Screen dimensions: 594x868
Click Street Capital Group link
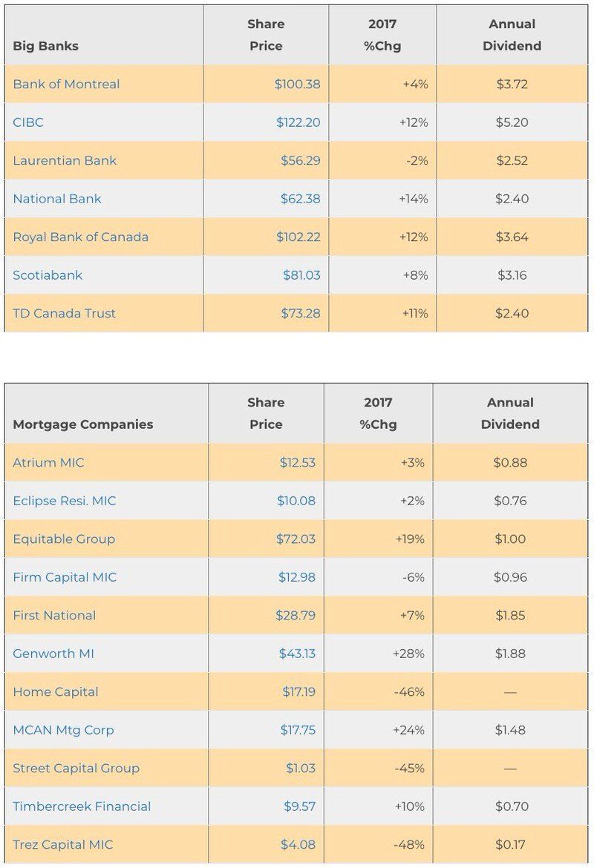pos(76,768)
